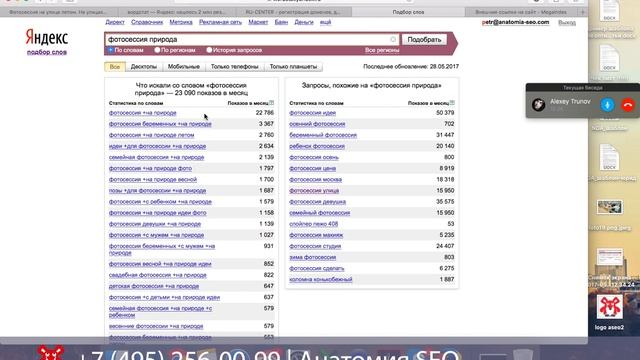Switch to the 'вордстат — Яндекс' browser tab
Screen dimensions: 640x360
point(176,12)
